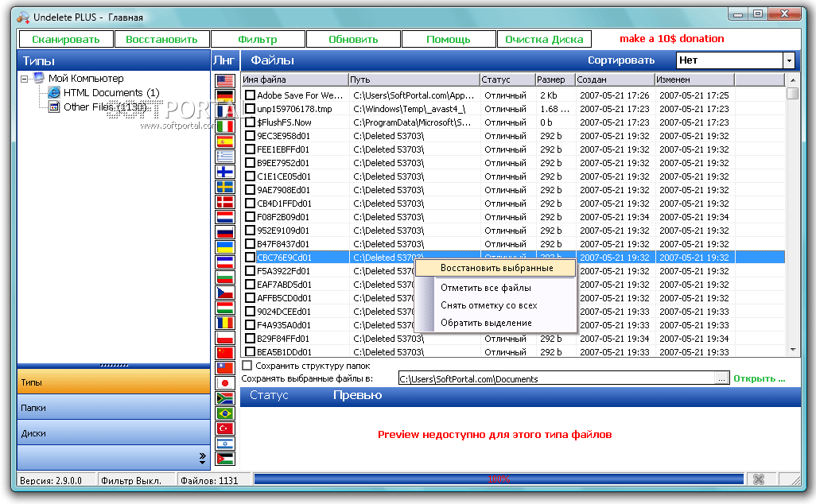Collapse the Мой Компьютер tree node

click(x=25, y=79)
